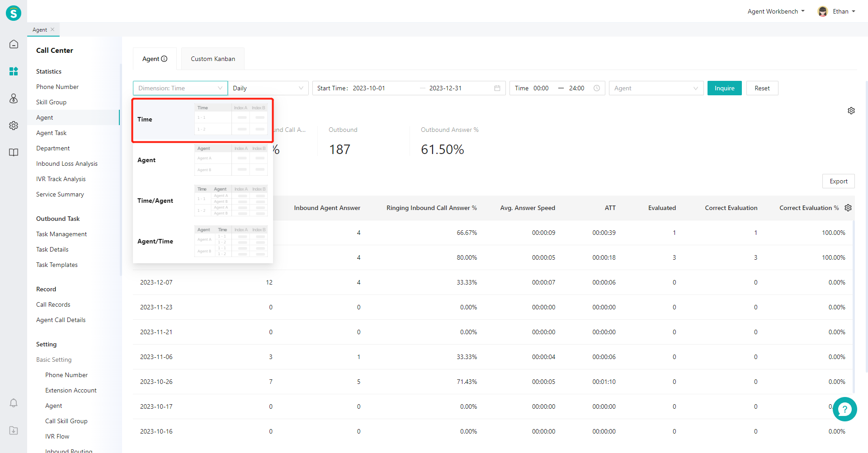Click the 61.50% Outbound Answer value

click(x=443, y=149)
